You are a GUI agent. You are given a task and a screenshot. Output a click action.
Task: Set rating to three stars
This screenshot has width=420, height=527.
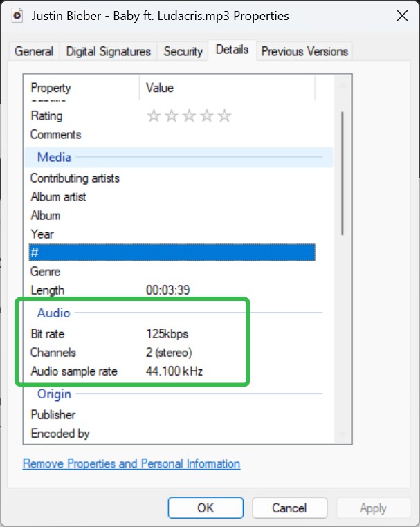[189, 116]
